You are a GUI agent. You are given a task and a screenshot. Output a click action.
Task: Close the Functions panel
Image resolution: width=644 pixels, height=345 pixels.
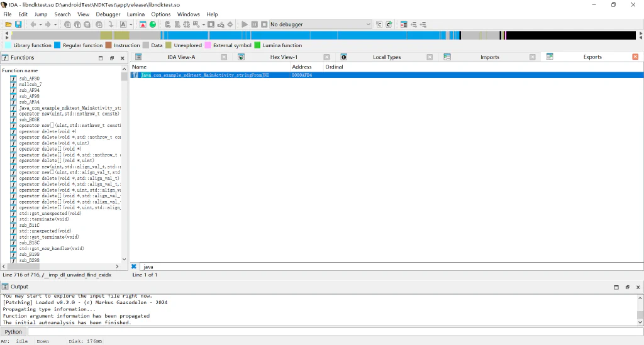click(123, 58)
